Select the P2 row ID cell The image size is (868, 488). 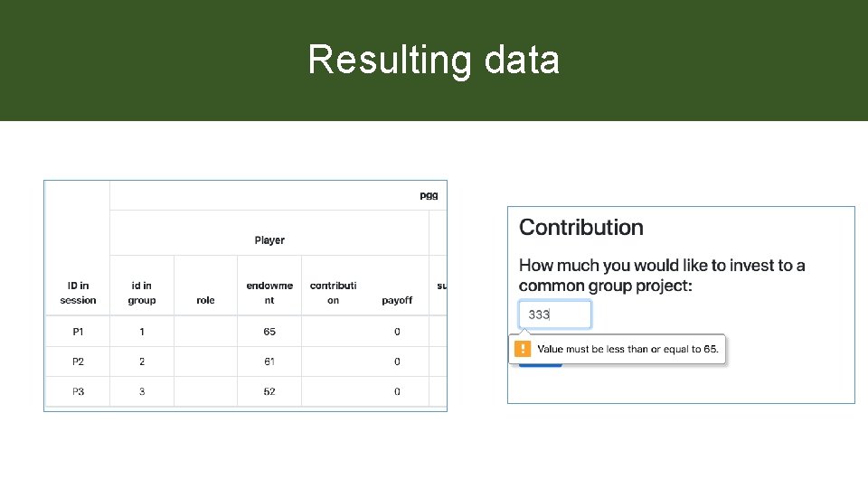(x=78, y=361)
